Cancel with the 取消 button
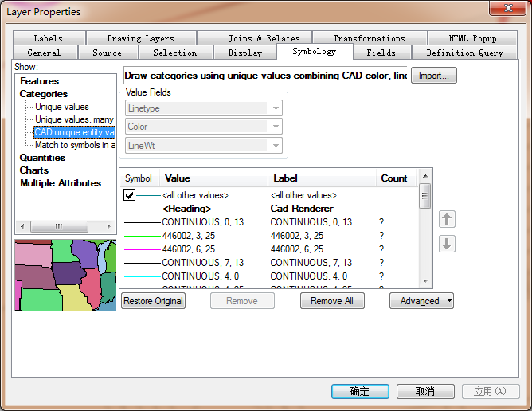532x411 pixels. [425, 391]
